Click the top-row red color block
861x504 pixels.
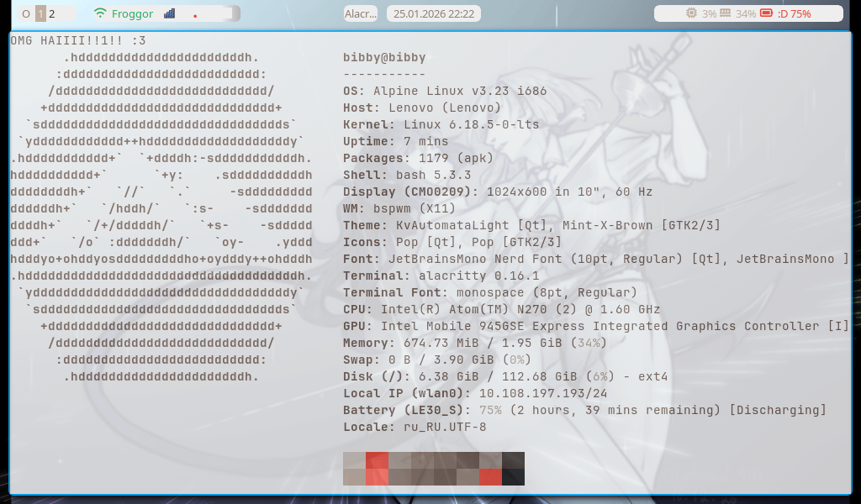pos(377,460)
